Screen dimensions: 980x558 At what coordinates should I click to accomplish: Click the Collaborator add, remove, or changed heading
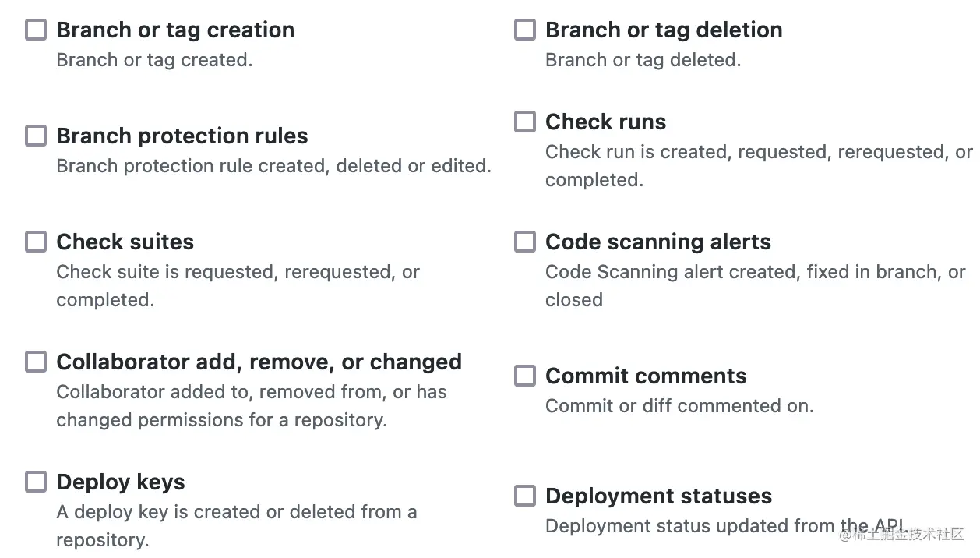[x=259, y=362]
